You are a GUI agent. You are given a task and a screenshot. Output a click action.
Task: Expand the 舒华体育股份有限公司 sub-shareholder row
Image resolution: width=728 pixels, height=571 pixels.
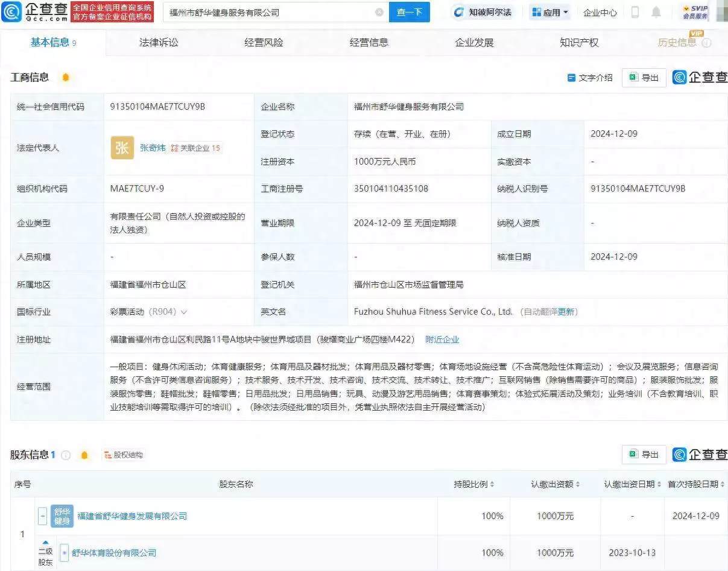point(65,553)
